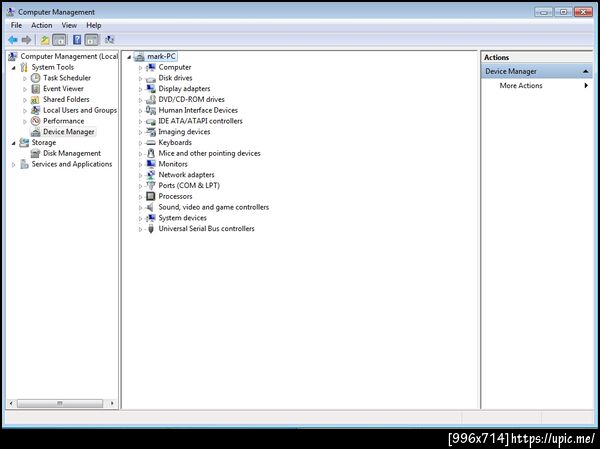The width and height of the screenshot is (600, 449).
Task: Open the Action menu
Action: pyautogui.click(x=41, y=25)
